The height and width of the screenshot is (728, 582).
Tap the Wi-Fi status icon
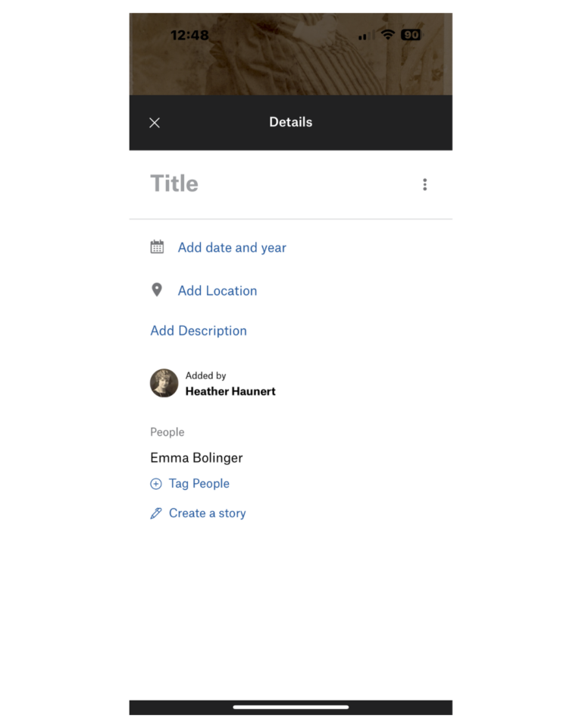click(x=387, y=34)
